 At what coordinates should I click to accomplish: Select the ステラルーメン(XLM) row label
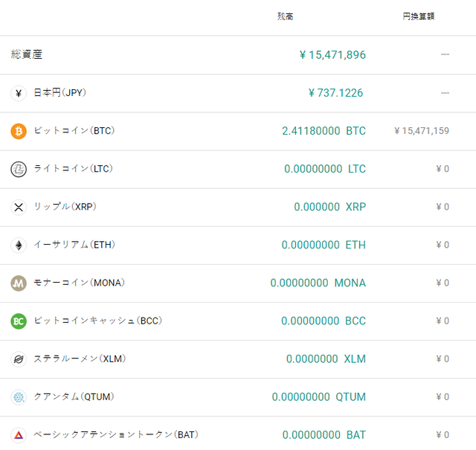coord(80,359)
